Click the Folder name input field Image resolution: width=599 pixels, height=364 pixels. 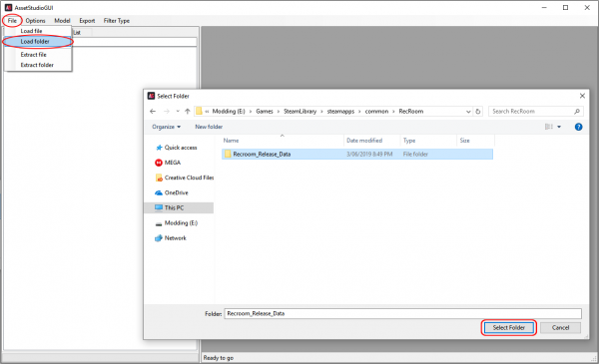point(402,313)
